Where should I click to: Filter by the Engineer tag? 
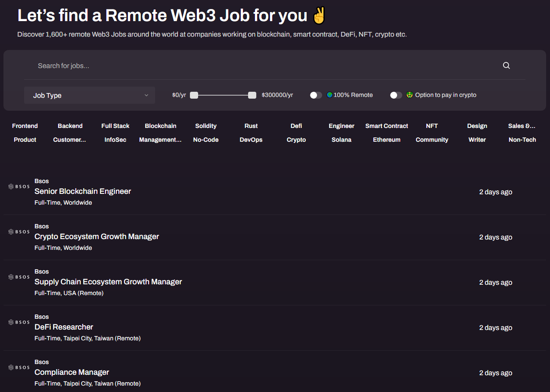[x=342, y=126]
